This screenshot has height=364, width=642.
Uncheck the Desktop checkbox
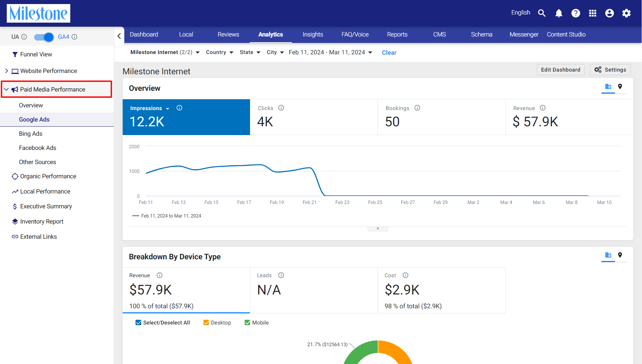coord(206,323)
